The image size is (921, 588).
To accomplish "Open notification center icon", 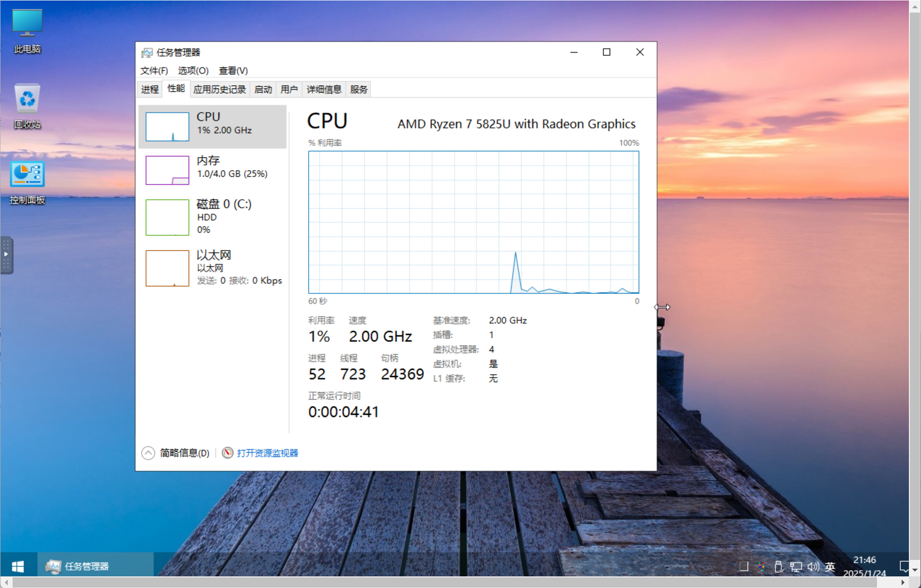I will (x=904, y=566).
